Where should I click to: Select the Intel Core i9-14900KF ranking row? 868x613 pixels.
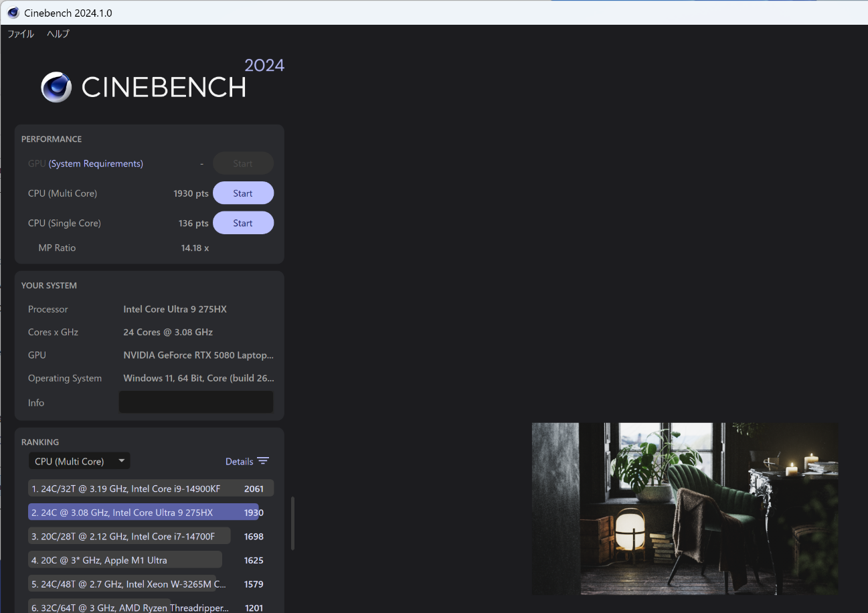[x=151, y=489]
